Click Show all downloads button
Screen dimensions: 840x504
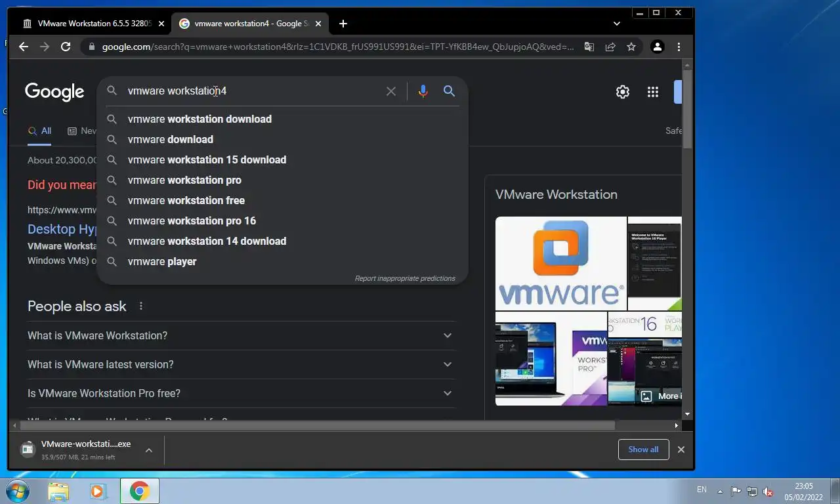tap(643, 450)
